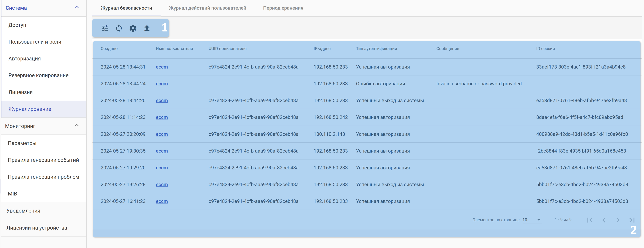644x248 pixels.
Task: Sort by Создано column header
Action: (109, 49)
